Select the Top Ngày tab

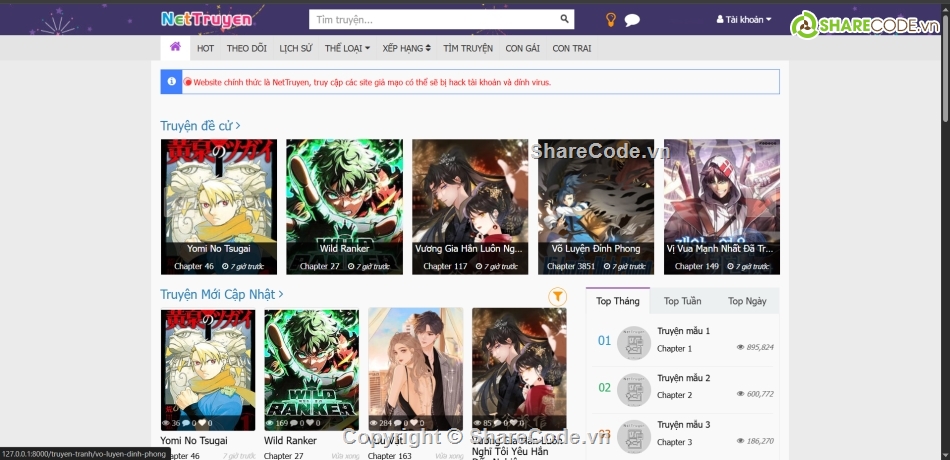pos(747,301)
